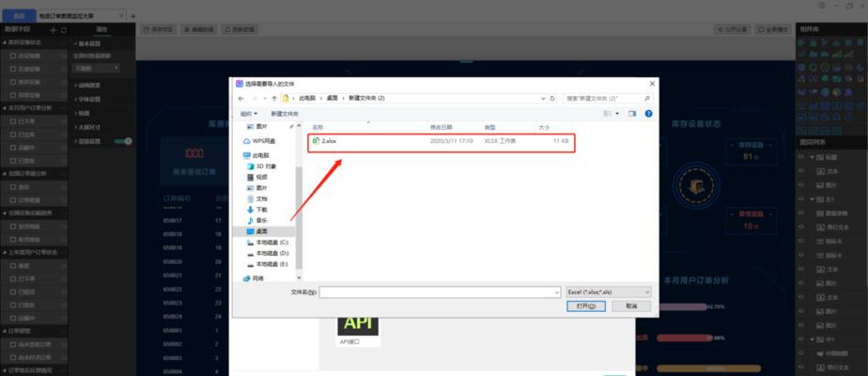Open file dialog help
Image resolution: width=868 pixels, height=376 pixels.
click(x=648, y=114)
